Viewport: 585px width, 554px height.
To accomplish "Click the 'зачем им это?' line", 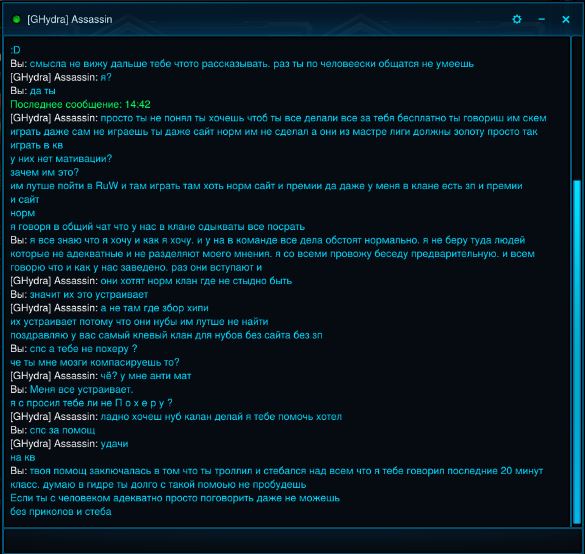I will point(44,172).
